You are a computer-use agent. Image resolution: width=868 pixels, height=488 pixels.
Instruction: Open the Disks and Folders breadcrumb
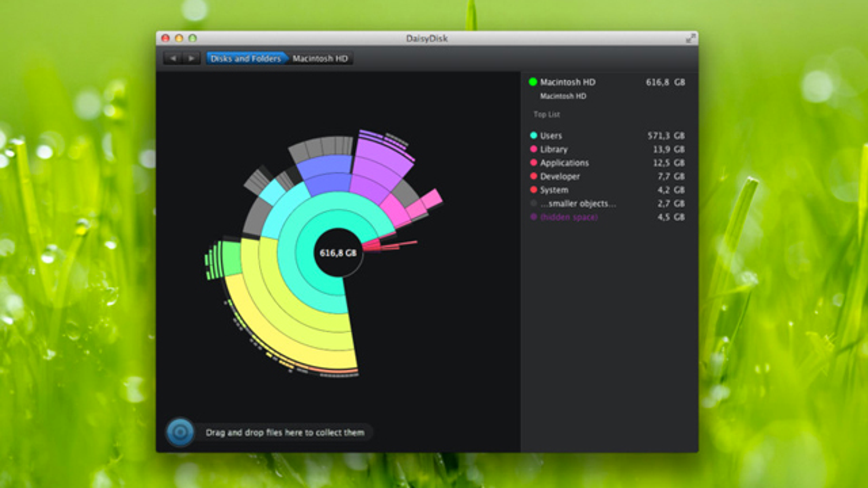pyautogui.click(x=246, y=58)
